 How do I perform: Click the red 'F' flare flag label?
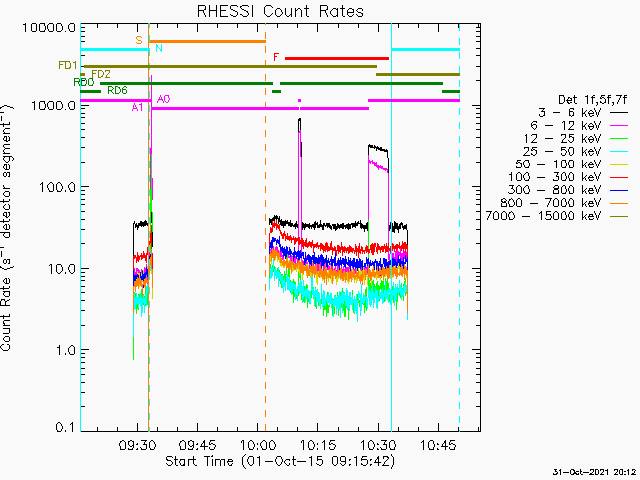click(x=276, y=57)
